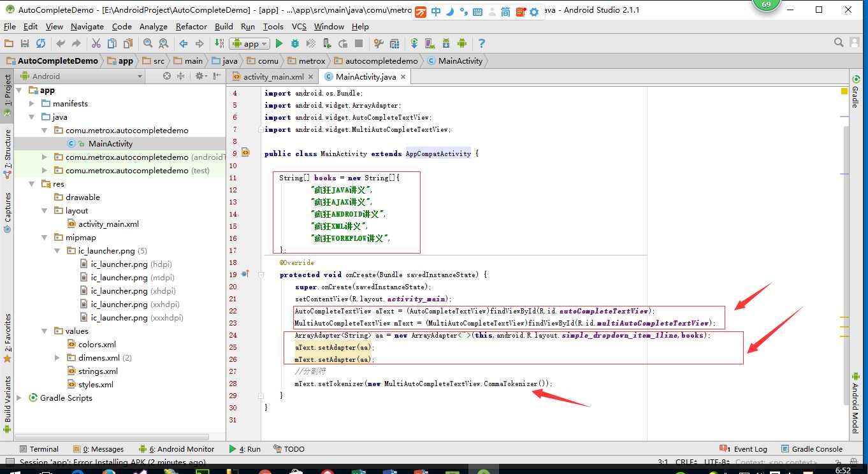Open the SDK Manager icon
Screen dimensions: 868x474
446,43
